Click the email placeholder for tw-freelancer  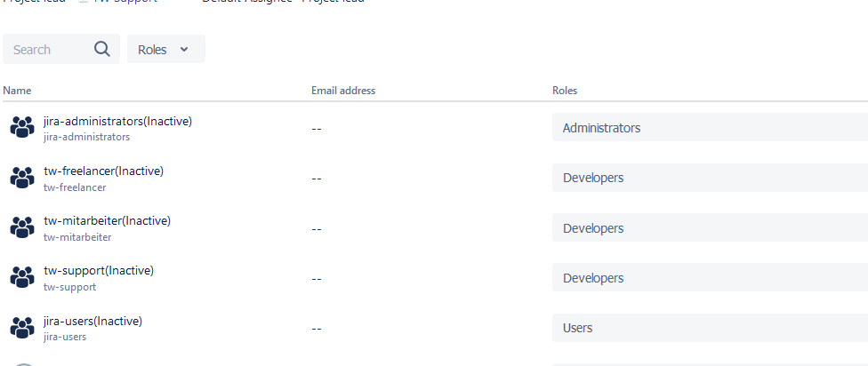click(x=317, y=179)
